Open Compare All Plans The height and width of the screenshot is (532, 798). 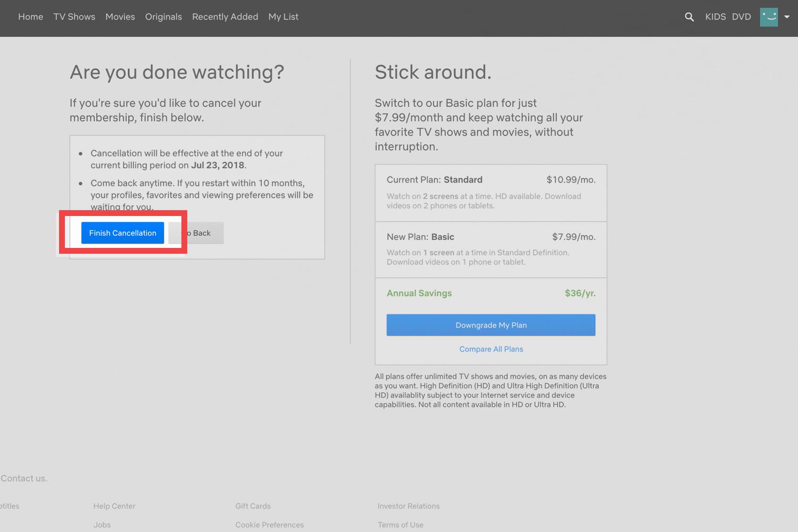pos(491,348)
